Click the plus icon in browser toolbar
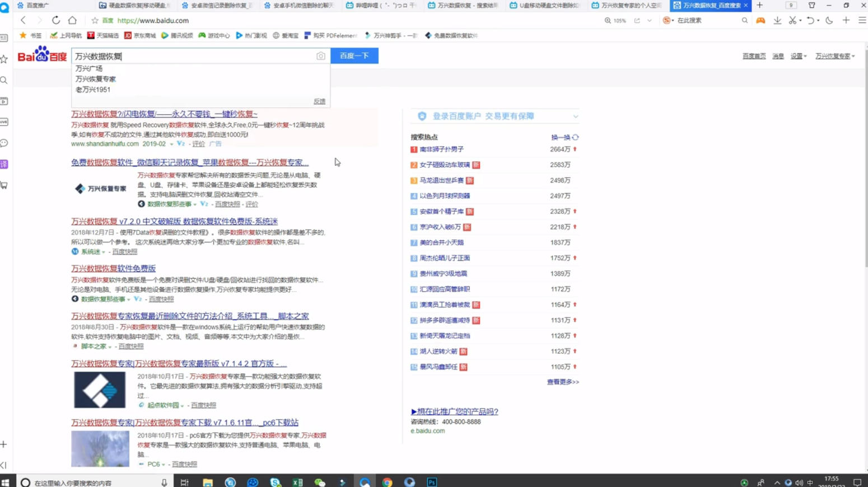Image resolution: width=868 pixels, height=487 pixels. pos(846,20)
